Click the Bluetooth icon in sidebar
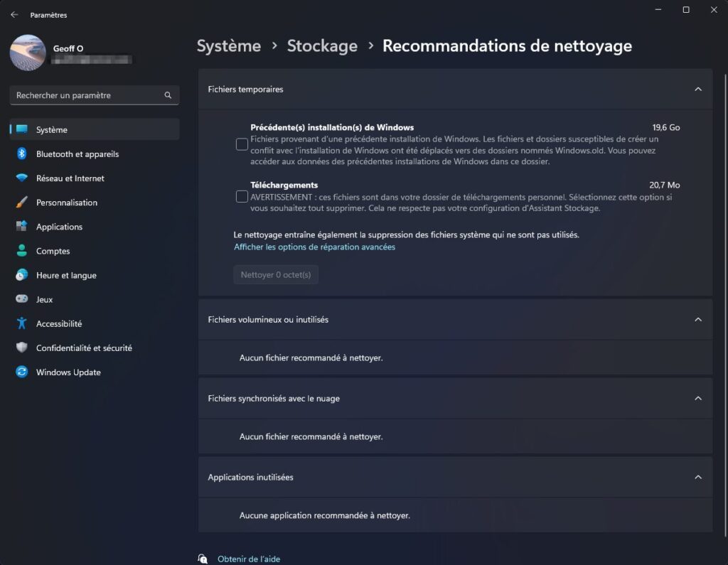The width and height of the screenshot is (728, 565). (x=22, y=154)
